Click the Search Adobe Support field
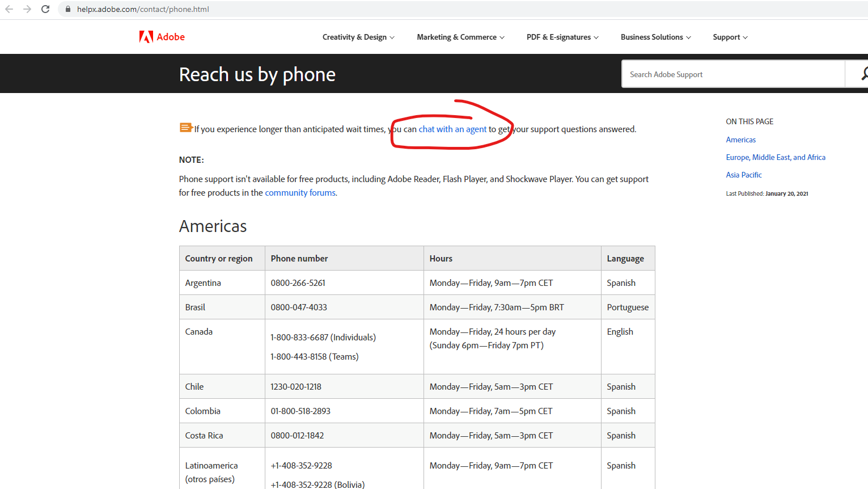This screenshot has width=868, height=489. [x=732, y=74]
